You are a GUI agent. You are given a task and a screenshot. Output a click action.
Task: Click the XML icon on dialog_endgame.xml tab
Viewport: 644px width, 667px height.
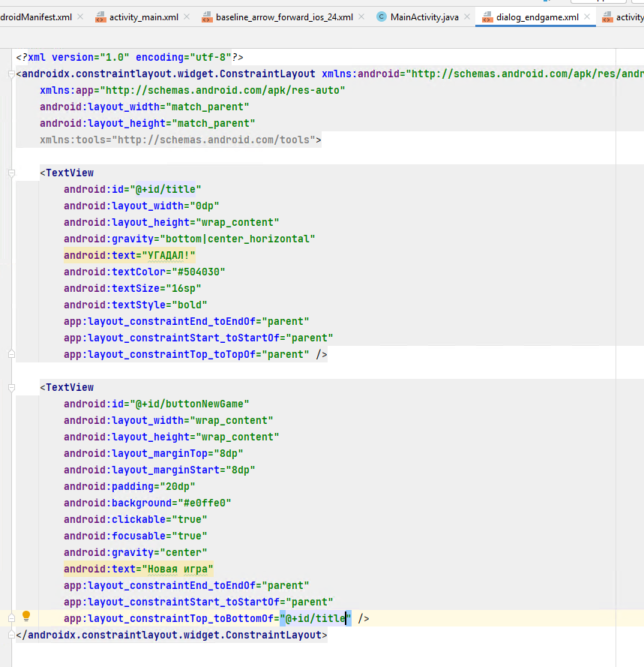[x=487, y=17]
